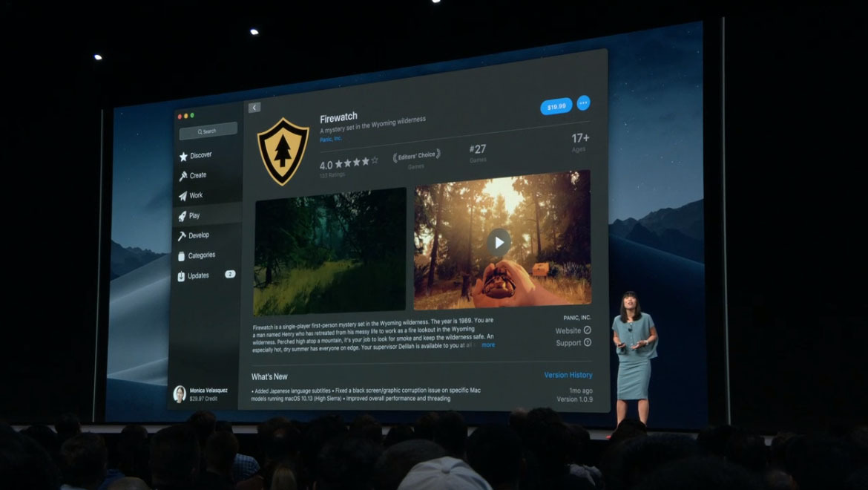Viewport: 868px width, 490px height.
Task: Click the $19.99 purchase button
Action: [x=556, y=105]
